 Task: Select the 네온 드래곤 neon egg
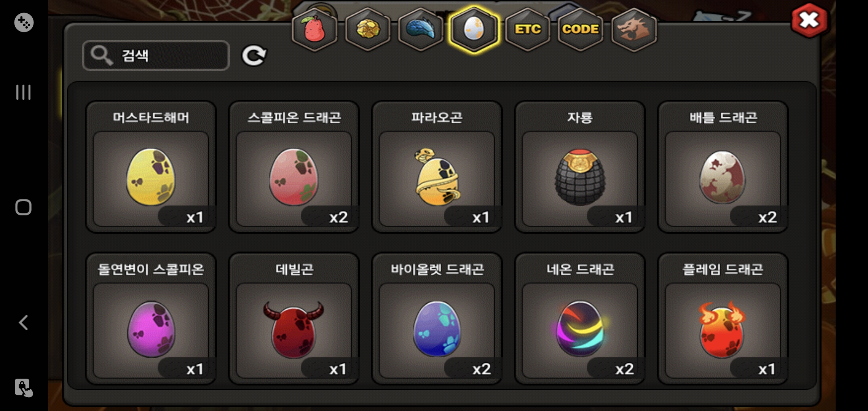tap(580, 319)
